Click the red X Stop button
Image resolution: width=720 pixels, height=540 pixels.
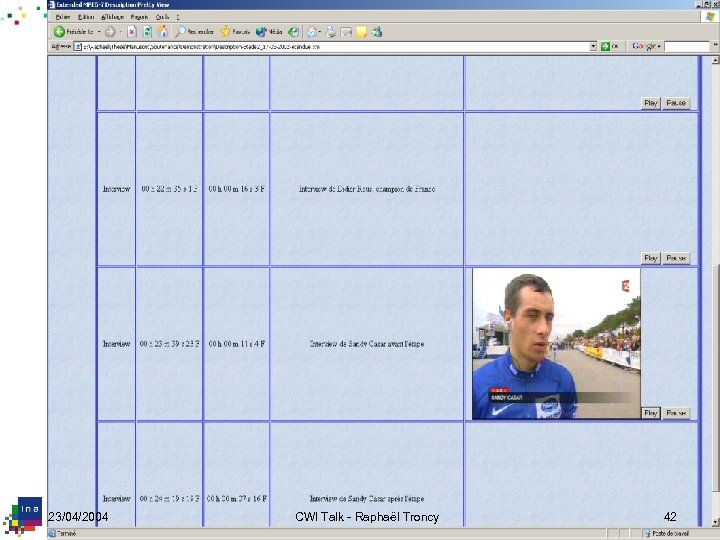click(x=132, y=32)
